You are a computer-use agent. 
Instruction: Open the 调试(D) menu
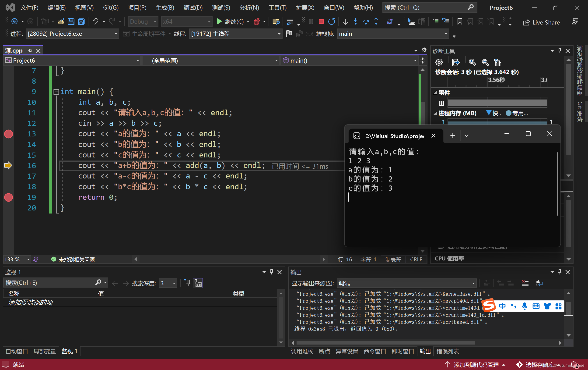tap(193, 7)
